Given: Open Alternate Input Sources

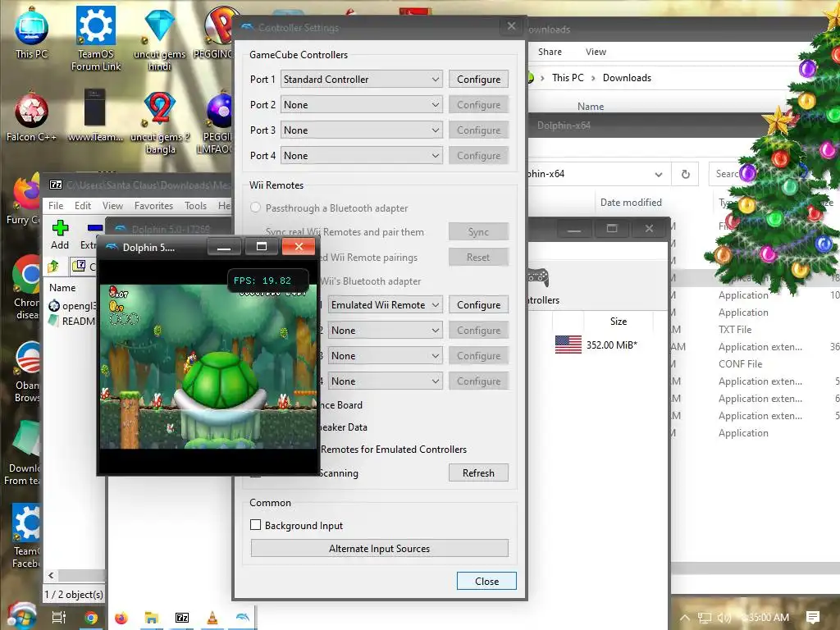Looking at the screenshot, I should [379, 549].
